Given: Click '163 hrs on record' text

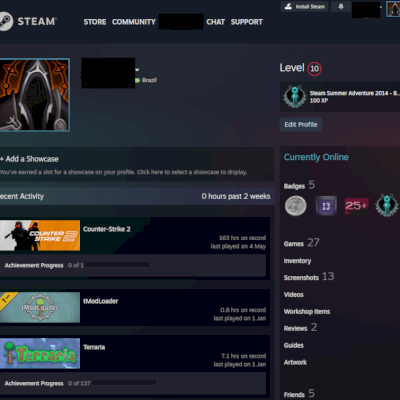Looking at the screenshot, I should coord(242,238).
